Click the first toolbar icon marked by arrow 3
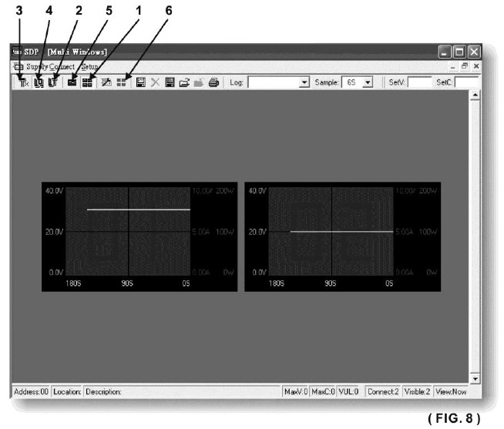The width and height of the screenshot is (504, 429). [22, 82]
